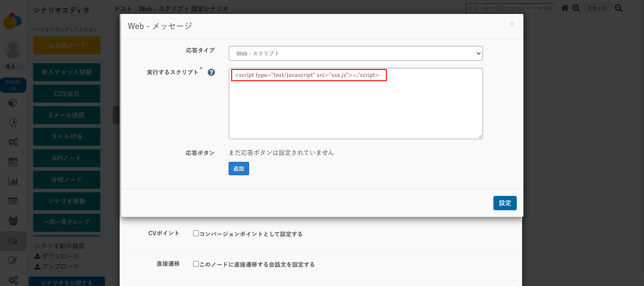Select the 有人チャット切替 part
644x286 pixels.
click(x=67, y=72)
